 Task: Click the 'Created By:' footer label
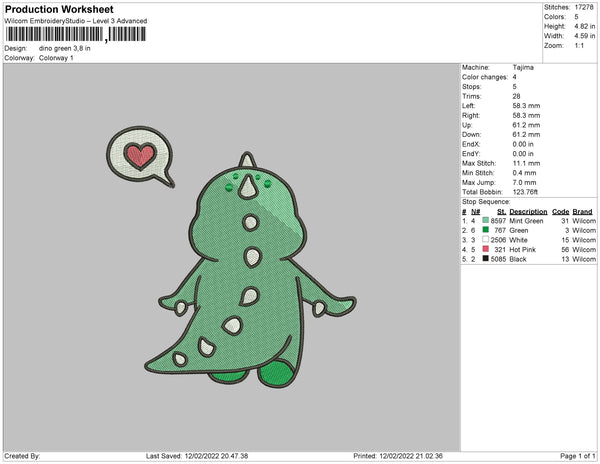pyautogui.click(x=22, y=456)
